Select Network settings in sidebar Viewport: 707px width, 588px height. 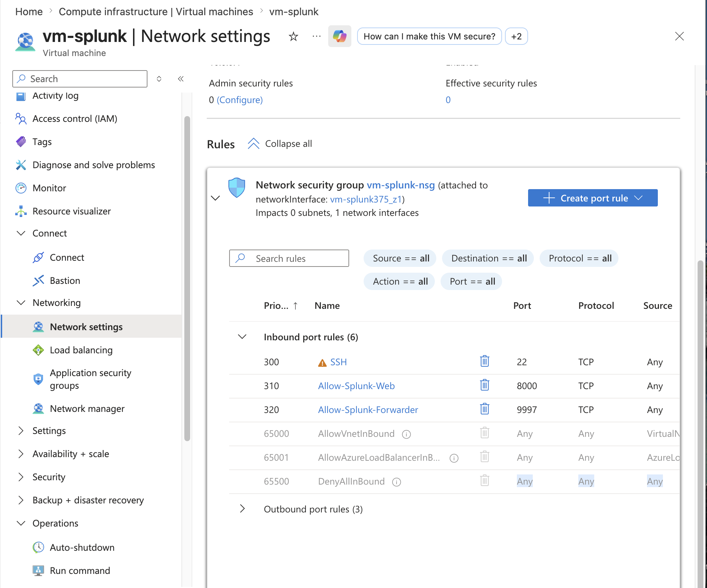tap(92, 327)
